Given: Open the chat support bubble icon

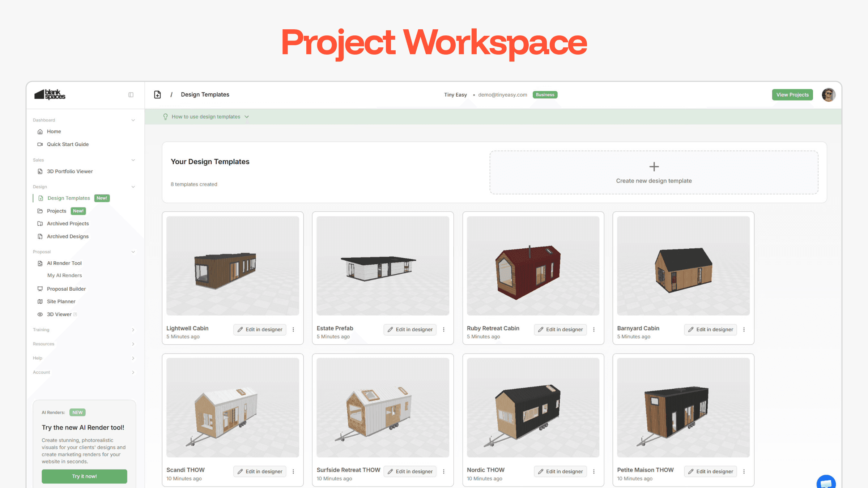Looking at the screenshot, I should 826,483.
